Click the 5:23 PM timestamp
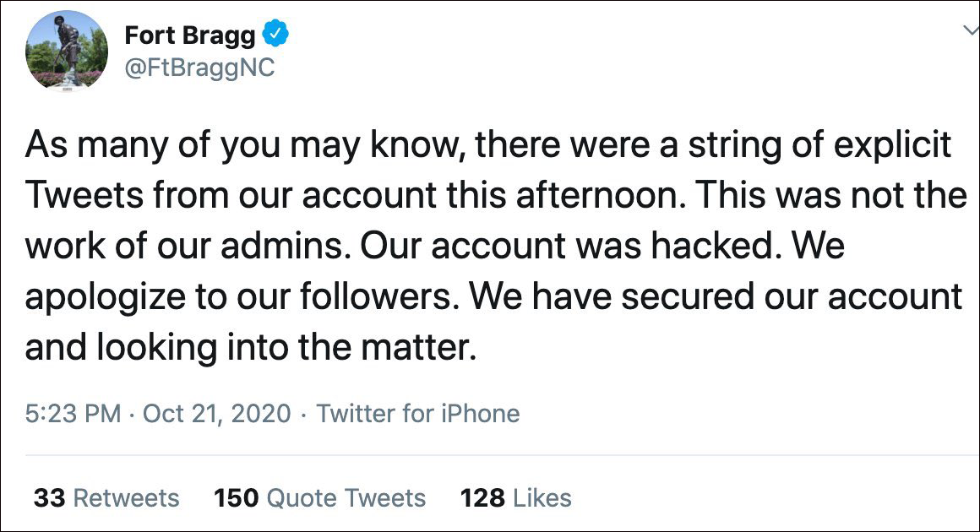This screenshot has width=980, height=532. tap(73, 414)
